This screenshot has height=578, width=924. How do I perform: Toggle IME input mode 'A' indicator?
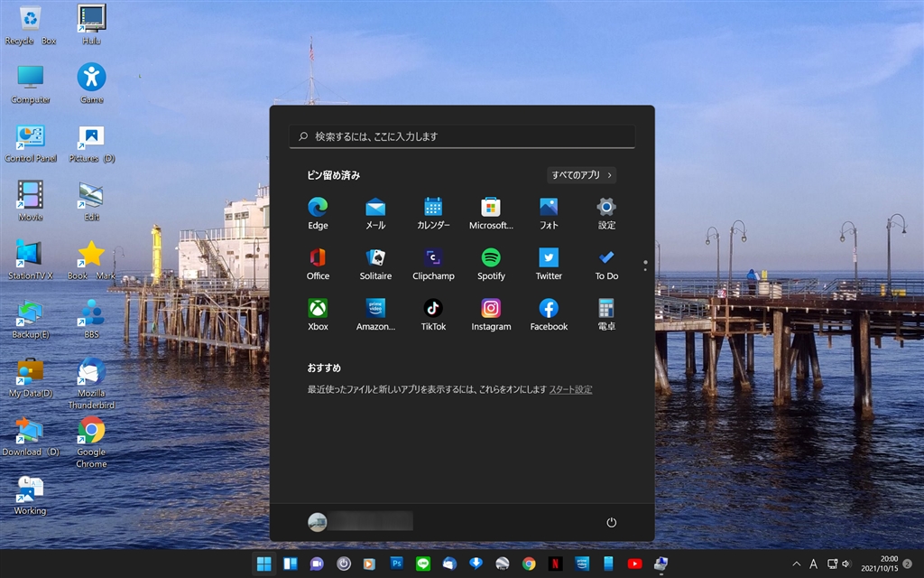click(813, 564)
